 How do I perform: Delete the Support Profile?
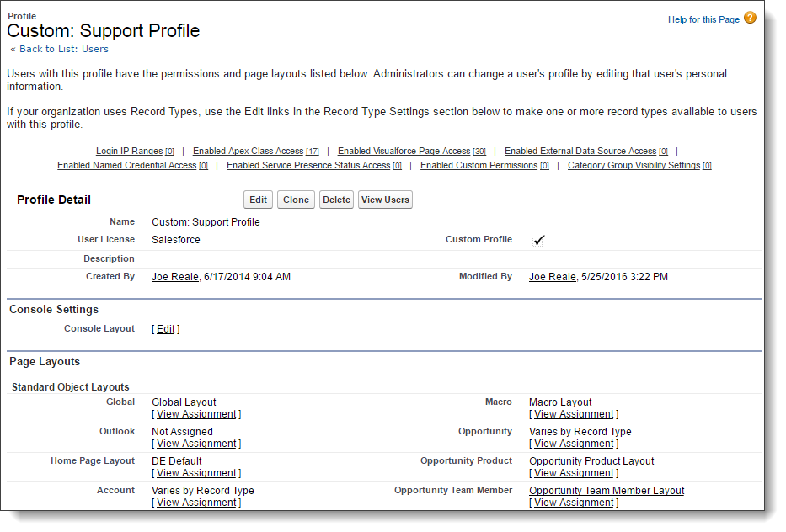(x=336, y=199)
